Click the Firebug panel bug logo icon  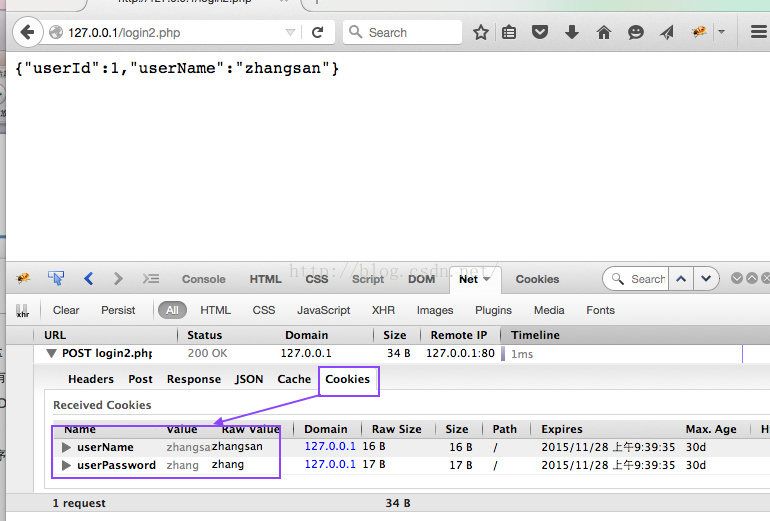[23, 278]
